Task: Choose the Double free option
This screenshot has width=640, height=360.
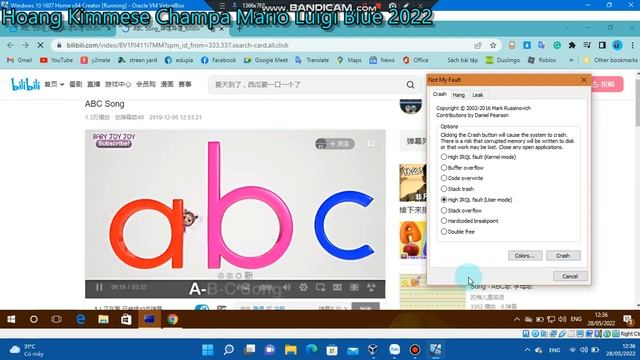Action: pyautogui.click(x=458, y=232)
